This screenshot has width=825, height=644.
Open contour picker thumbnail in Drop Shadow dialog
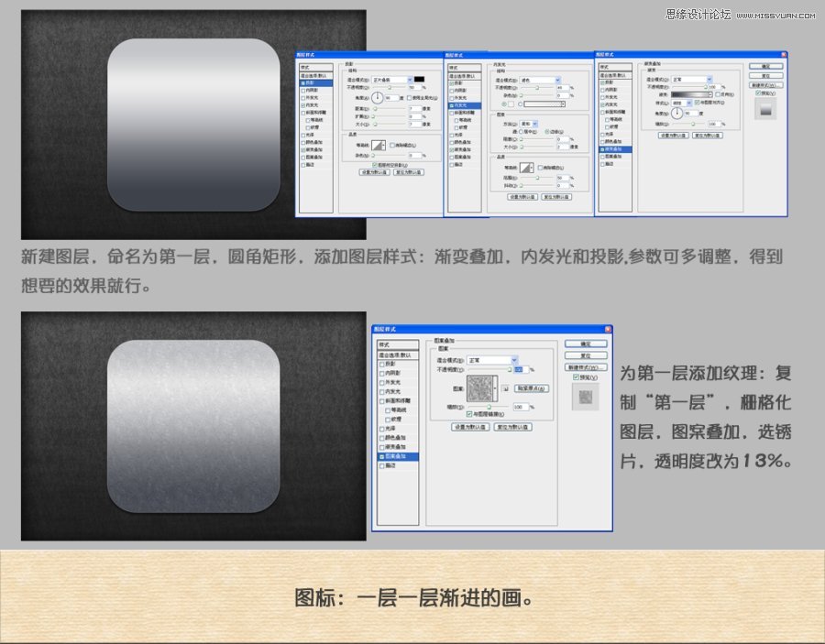(379, 145)
